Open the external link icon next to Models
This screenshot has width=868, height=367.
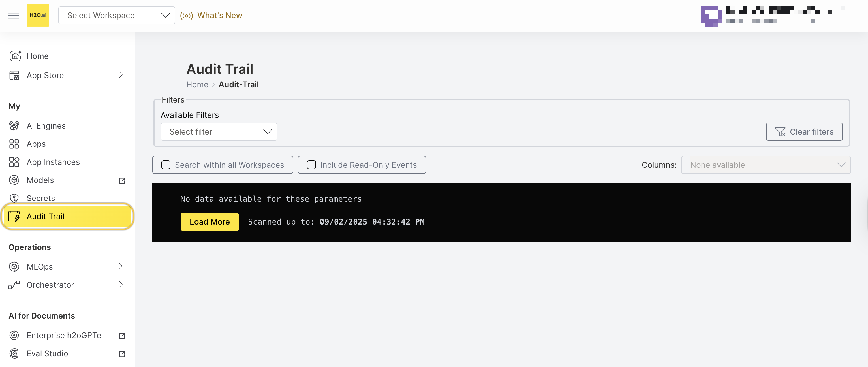[x=122, y=181]
